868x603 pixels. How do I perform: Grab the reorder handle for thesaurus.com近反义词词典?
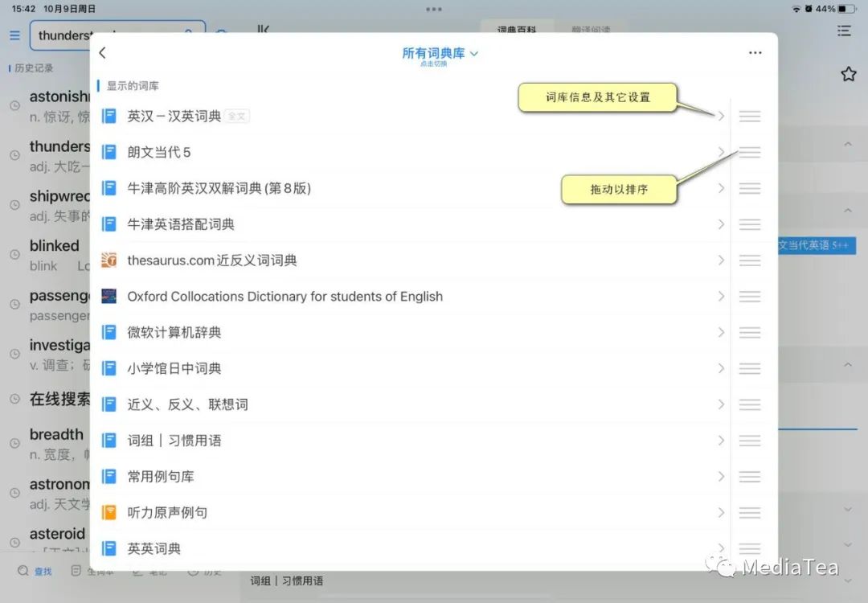click(x=750, y=260)
